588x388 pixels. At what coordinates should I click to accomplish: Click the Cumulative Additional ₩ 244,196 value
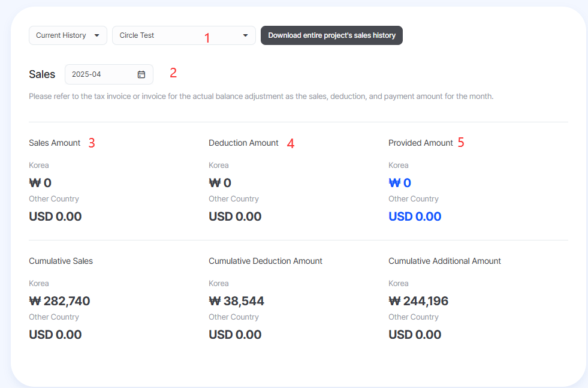click(418, 301)
